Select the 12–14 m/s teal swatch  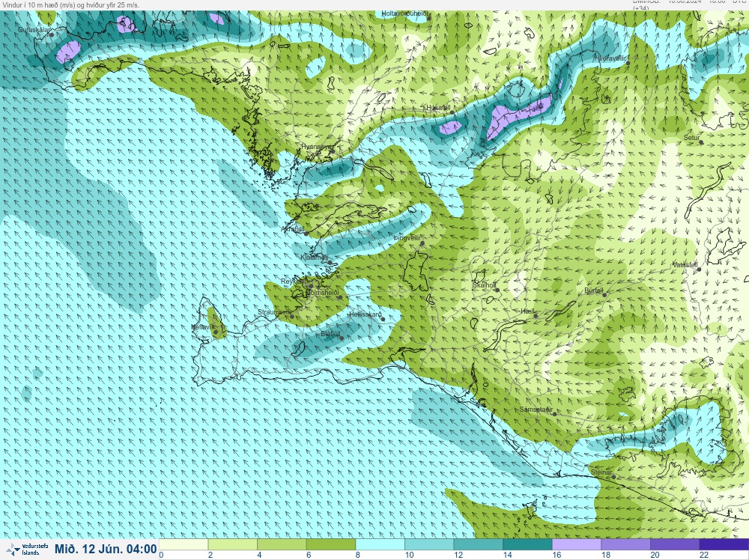(x=479, y=545)
